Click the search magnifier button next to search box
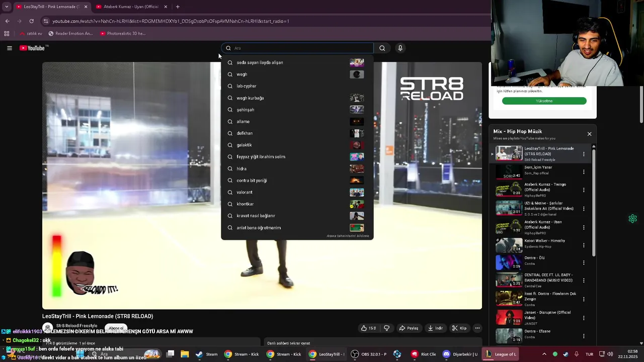Viewport: 644px width, 362px height. [382, 48]
